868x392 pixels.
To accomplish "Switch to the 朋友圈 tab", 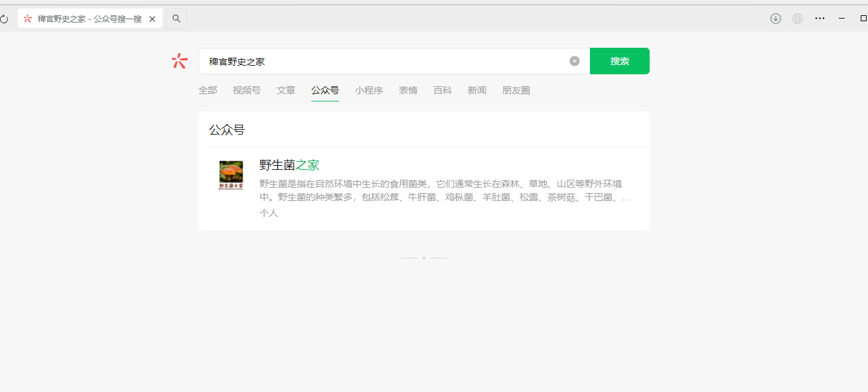I will click(516, 90).
